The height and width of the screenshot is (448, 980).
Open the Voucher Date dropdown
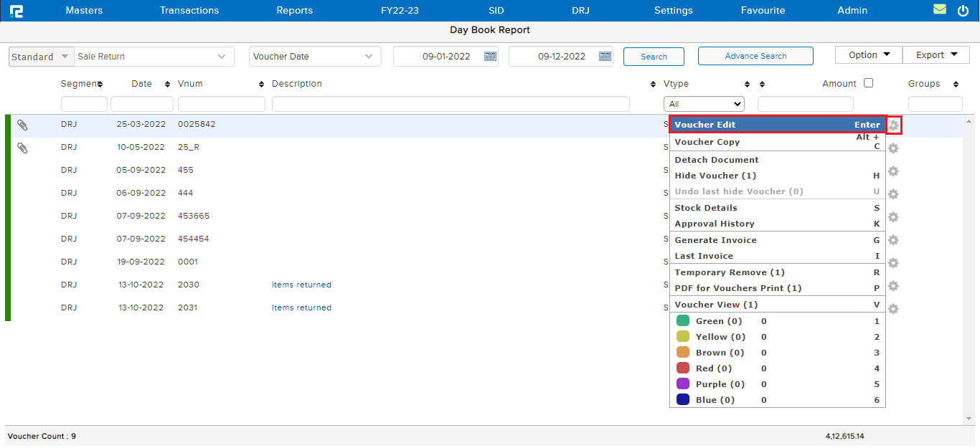(x=314, y=57)
